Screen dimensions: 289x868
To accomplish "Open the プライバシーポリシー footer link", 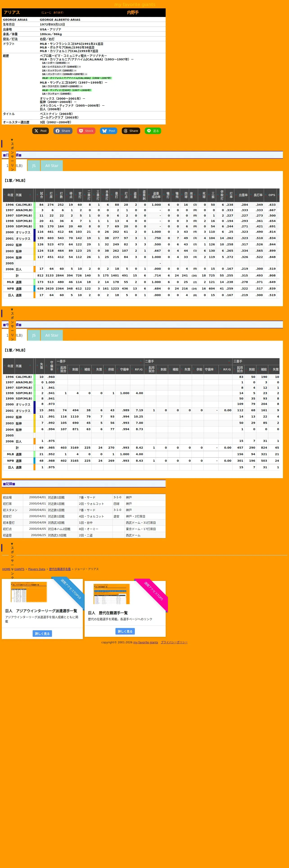I will pyautogui.click(x=174, y=642).
